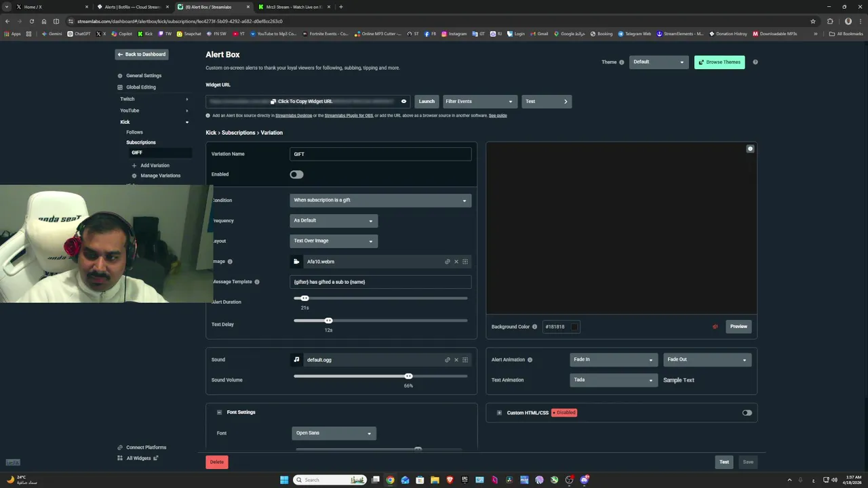This screenshot has height=488, width=868.
Task: Open the Brave browser taskbar icon
Action: 450,480
